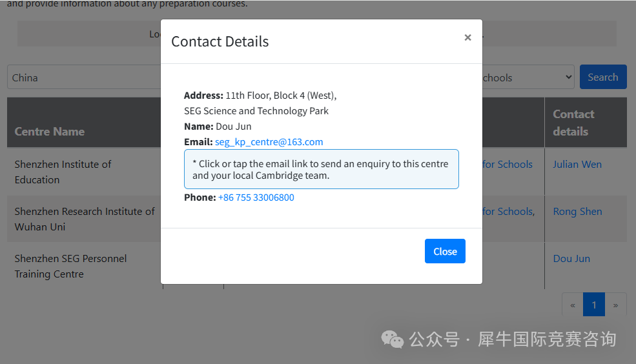The image size is (636, 364).
Task: Go to previous page with « arrow
Action: pyautogui.click(x=572, y=305)
